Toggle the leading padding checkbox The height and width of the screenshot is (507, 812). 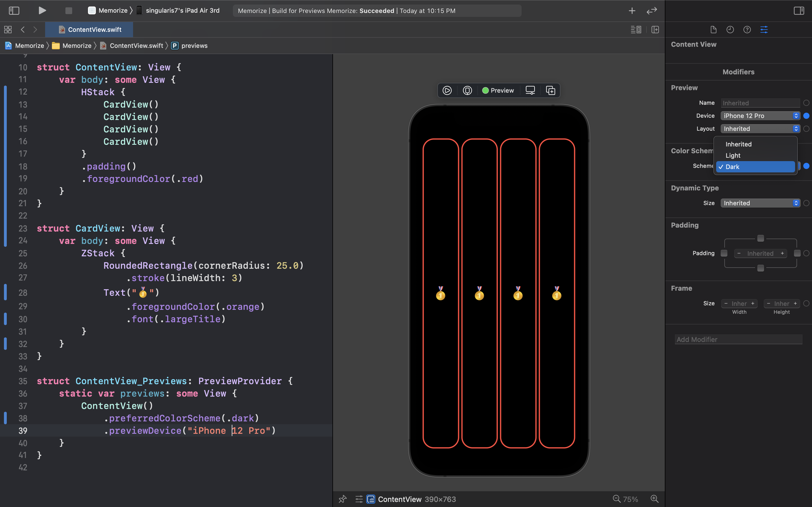724,253
